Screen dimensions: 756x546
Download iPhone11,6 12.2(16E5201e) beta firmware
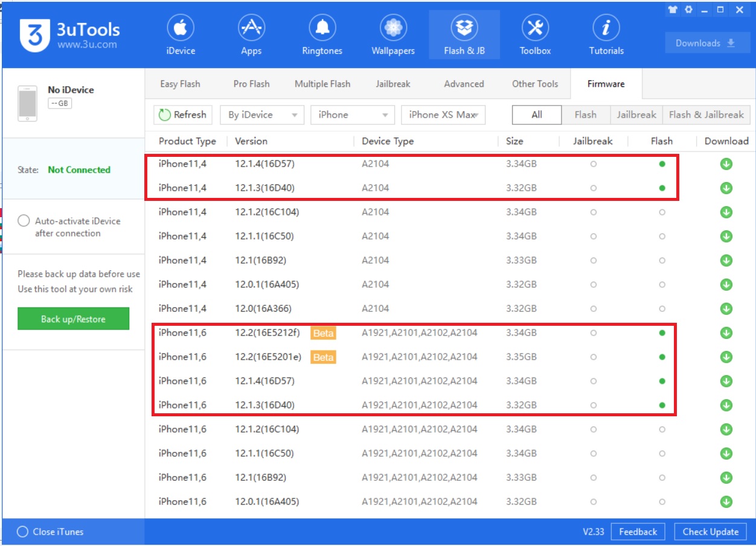(726, 357)
